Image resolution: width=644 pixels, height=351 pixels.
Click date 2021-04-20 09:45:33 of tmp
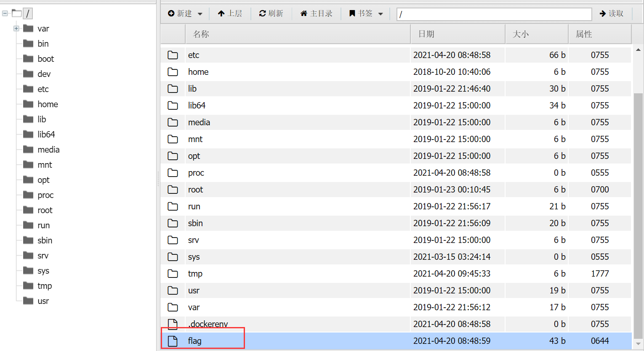452,274
